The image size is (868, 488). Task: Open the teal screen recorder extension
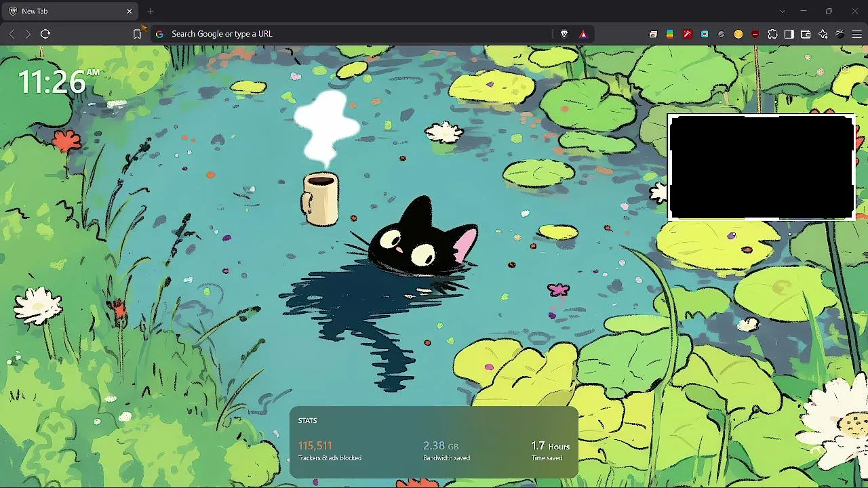705,34
